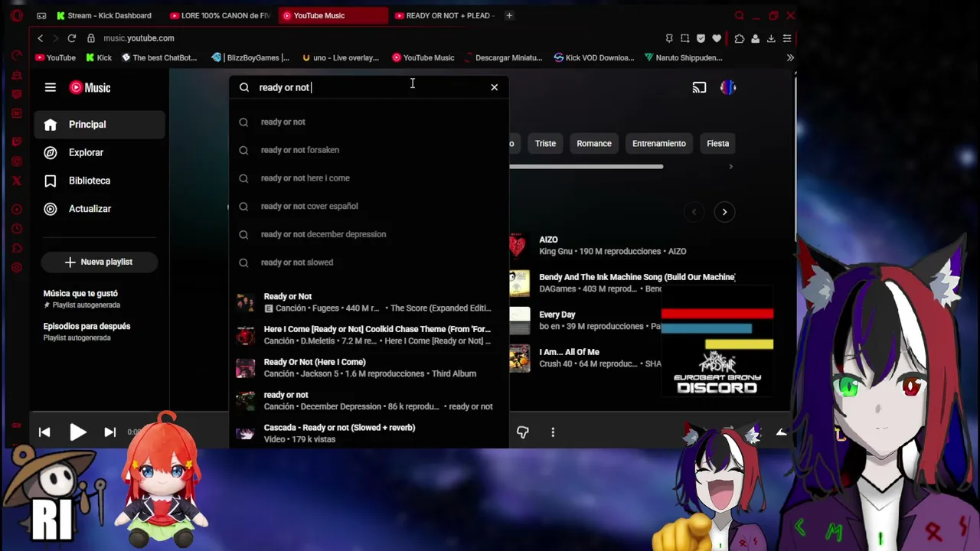Click the music.youtube.com address bar
Image resolution: width=980 pixels, height=551 pixels.
click(x=139, y=38)
